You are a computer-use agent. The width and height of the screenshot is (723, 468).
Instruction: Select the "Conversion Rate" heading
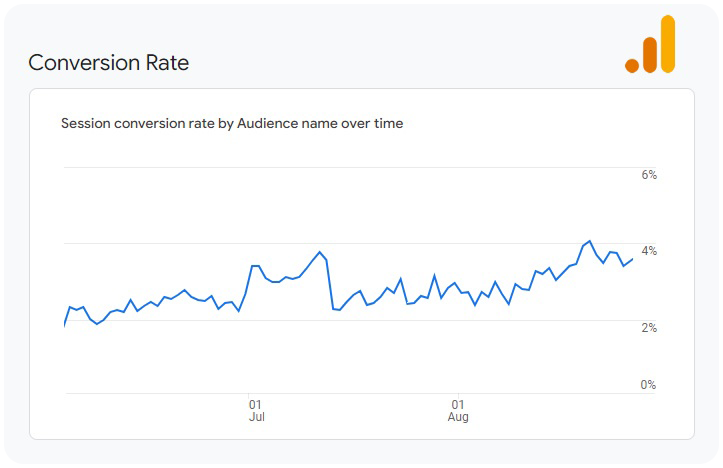pos(108,62)
